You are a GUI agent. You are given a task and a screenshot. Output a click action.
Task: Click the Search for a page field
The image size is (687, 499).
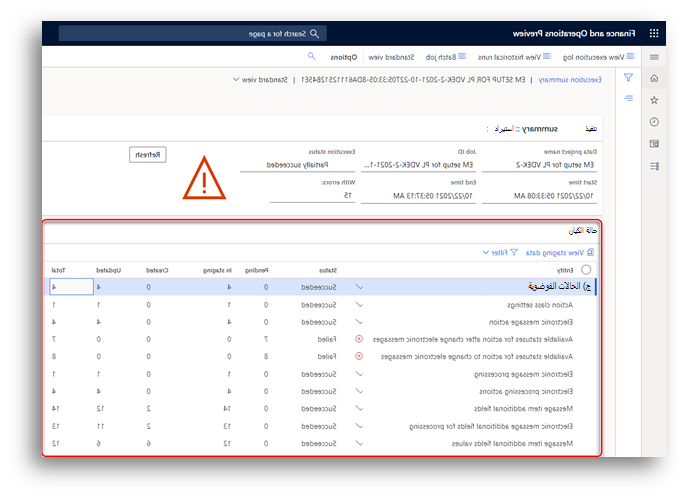click(193, 33)
